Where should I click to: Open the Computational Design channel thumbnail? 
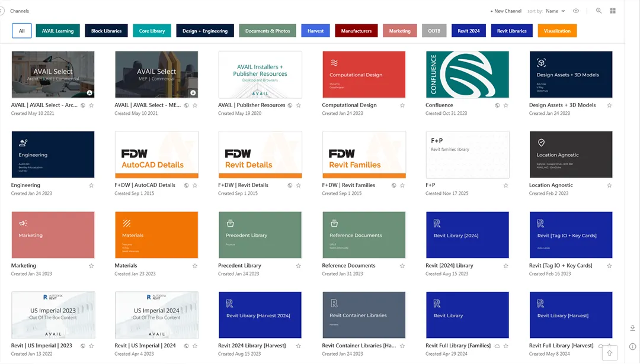coord(364,75)
